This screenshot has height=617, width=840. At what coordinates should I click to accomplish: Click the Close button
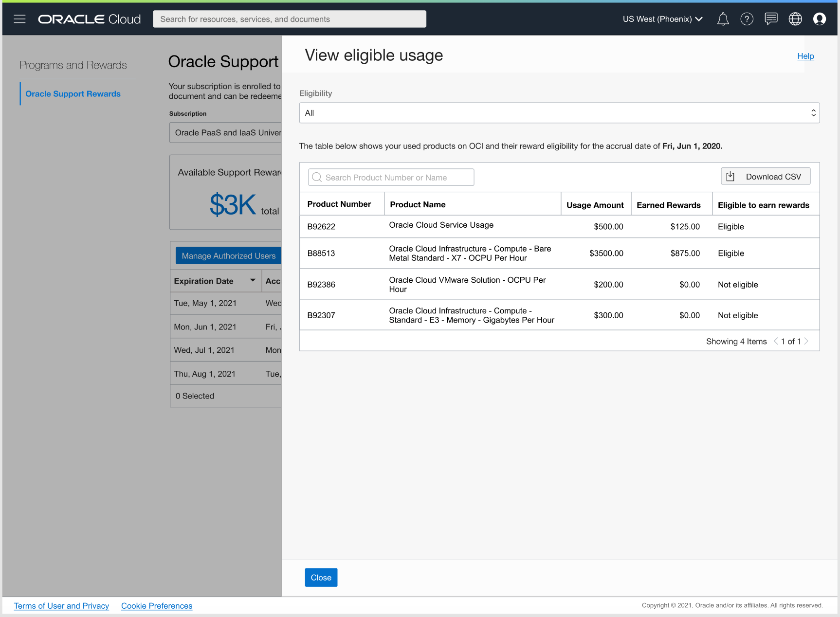pyautogui.click(x=321, y=578)
